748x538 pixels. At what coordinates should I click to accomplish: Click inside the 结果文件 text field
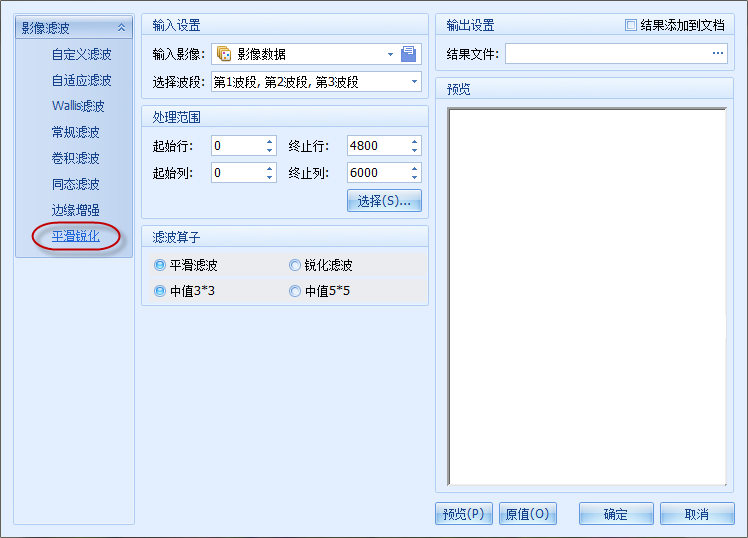click(x=605, y=54)
